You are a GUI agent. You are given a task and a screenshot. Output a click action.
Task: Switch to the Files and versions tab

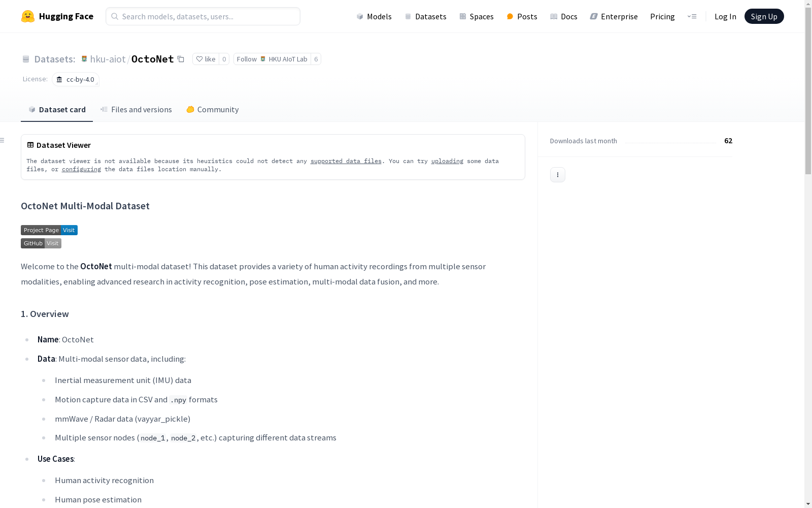[136, 110]
